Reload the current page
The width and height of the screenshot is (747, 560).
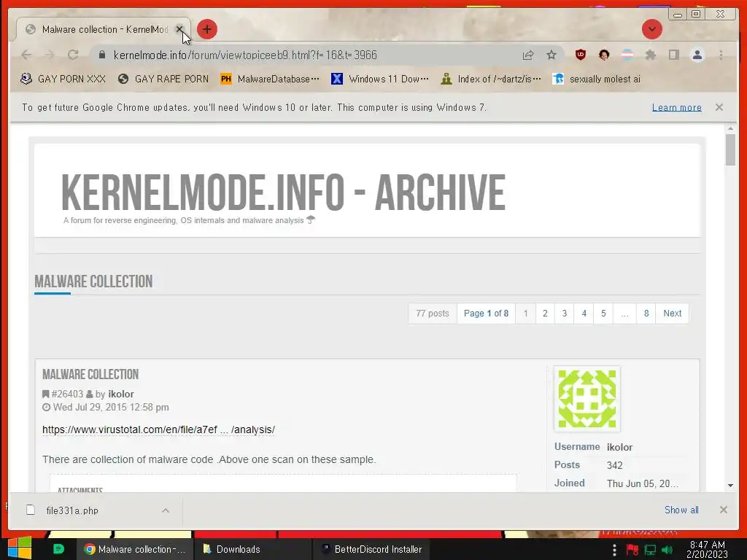coord(72,55)
